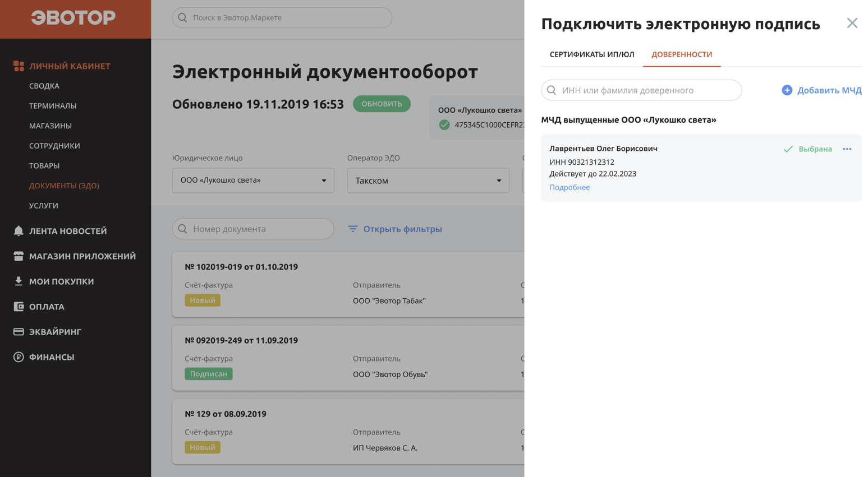Click Новый badge on document 102019-019
The width and height of the screenshot is (868, 477).
tap(203, 300)
